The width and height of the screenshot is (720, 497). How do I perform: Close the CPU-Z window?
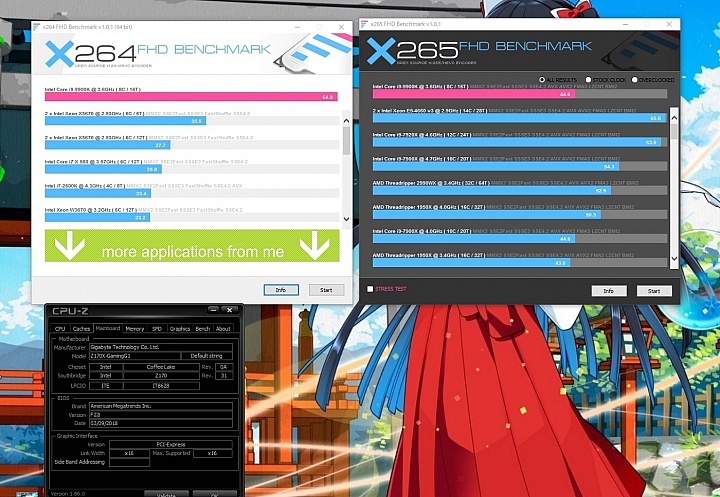tap(229, 310)
